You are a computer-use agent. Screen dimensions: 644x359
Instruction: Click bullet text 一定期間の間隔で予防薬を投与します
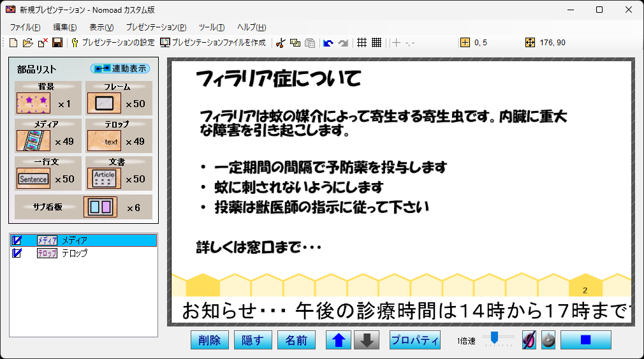click(331, 168)
